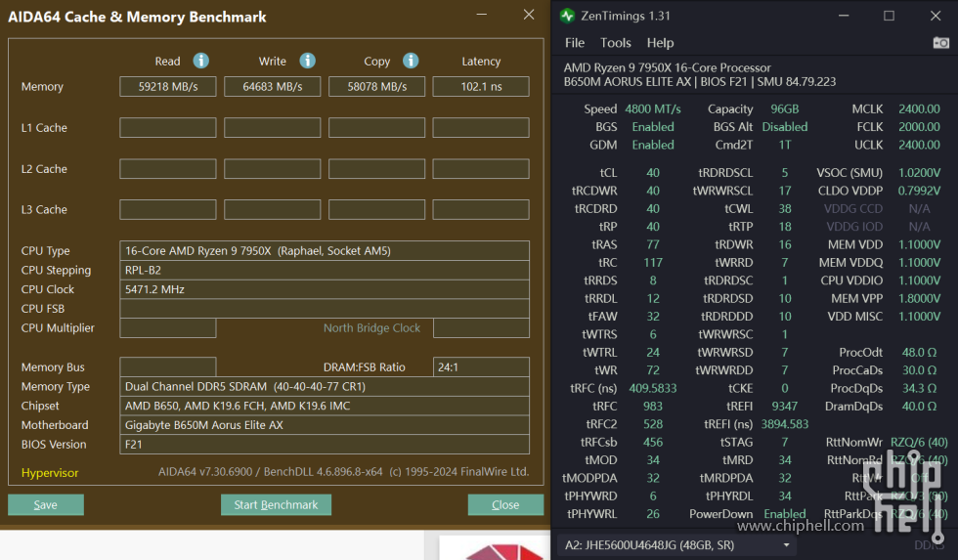
Task: Click the Capacity value 96GB
Action: point(784,108)
